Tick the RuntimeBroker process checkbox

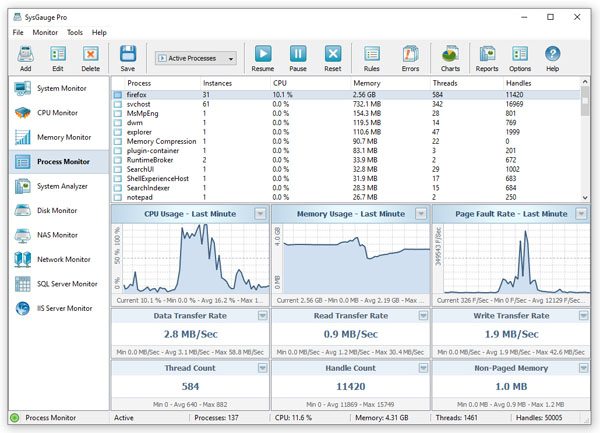pos(117,160)
